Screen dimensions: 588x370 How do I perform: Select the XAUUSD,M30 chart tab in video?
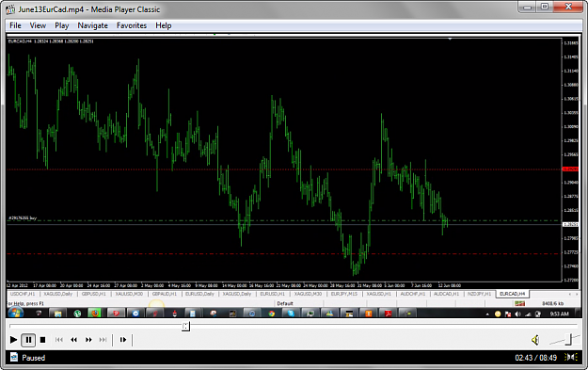(129, 294)
